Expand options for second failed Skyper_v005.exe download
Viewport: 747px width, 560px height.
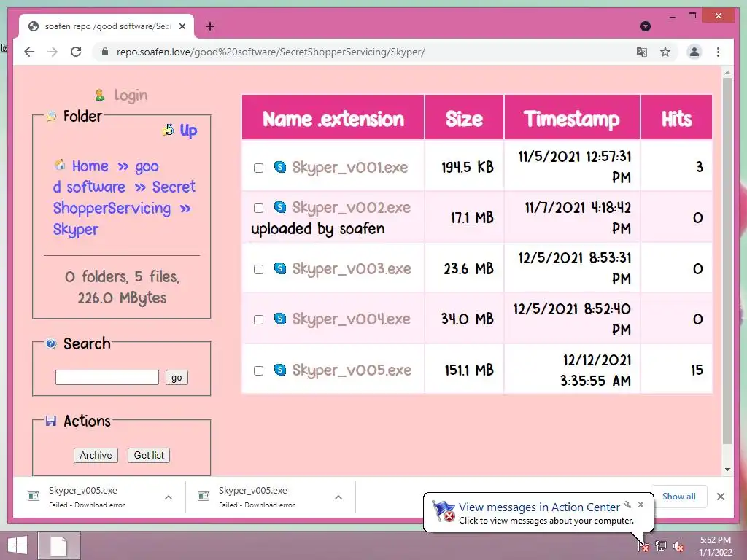[338, 497]
